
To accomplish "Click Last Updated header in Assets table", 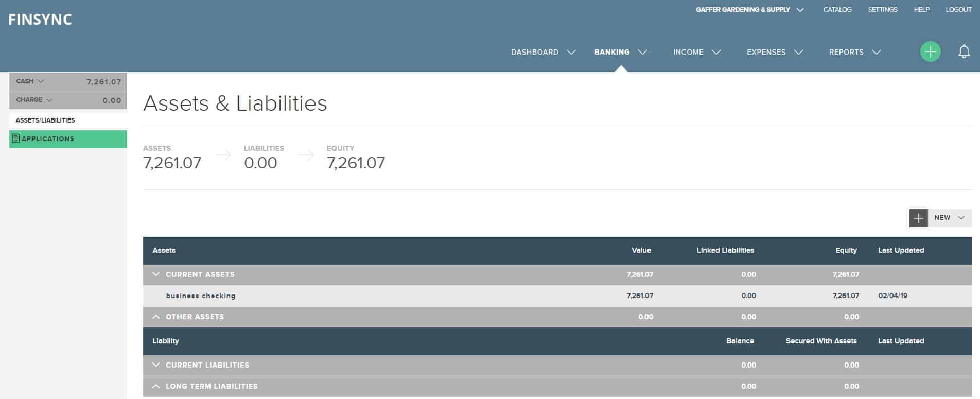I will click(901, 250).
